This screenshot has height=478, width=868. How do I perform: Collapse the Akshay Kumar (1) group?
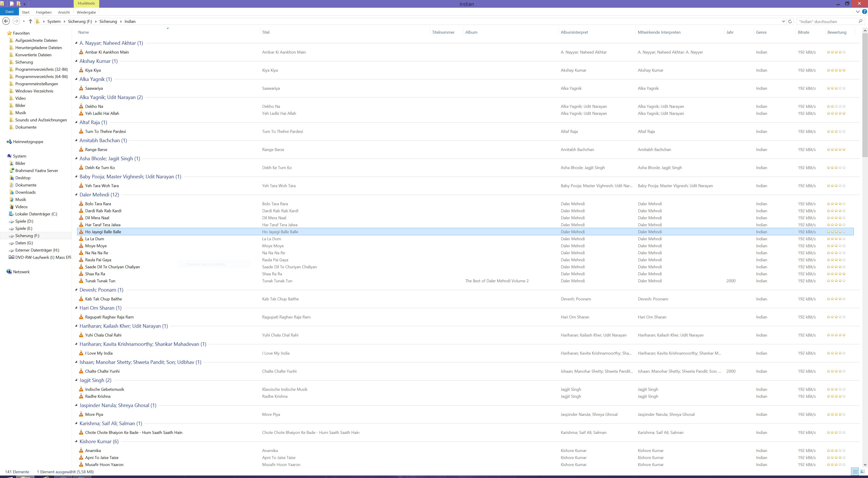(x=76, y=61)
